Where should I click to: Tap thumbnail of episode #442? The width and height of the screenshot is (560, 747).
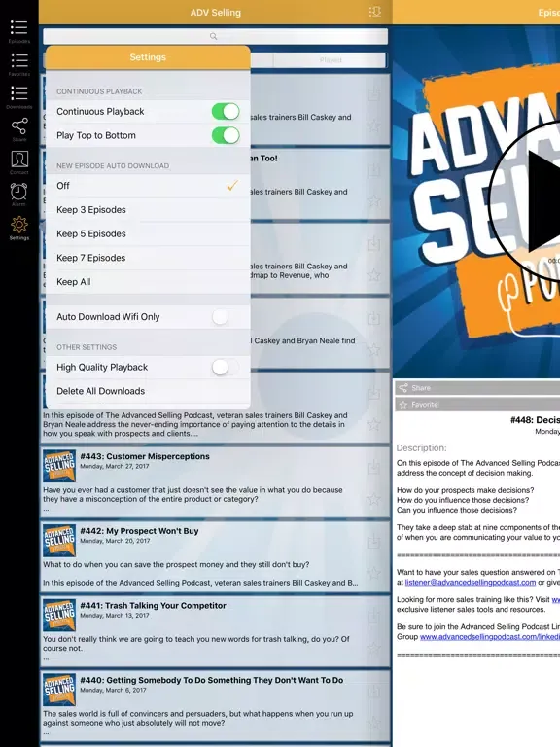[x=59, y=540]
